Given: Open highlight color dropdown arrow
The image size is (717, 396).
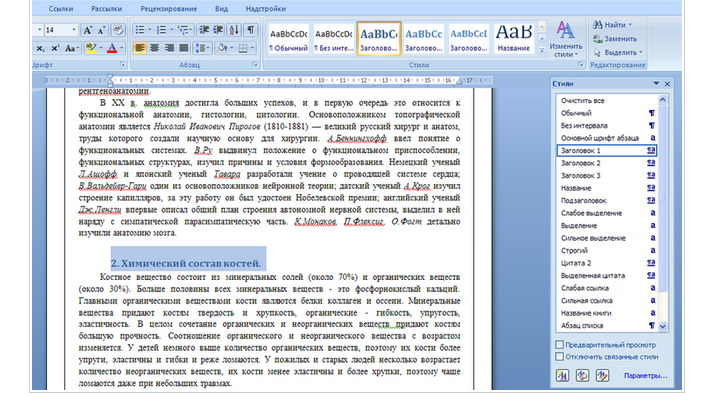Looking at the screenshot, I should [x=100, y=48].
